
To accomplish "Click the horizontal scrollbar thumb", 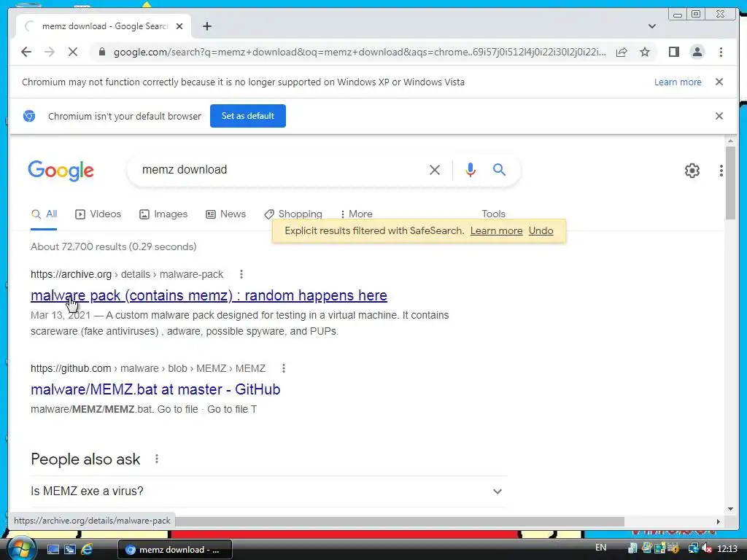I will [400, 522].
